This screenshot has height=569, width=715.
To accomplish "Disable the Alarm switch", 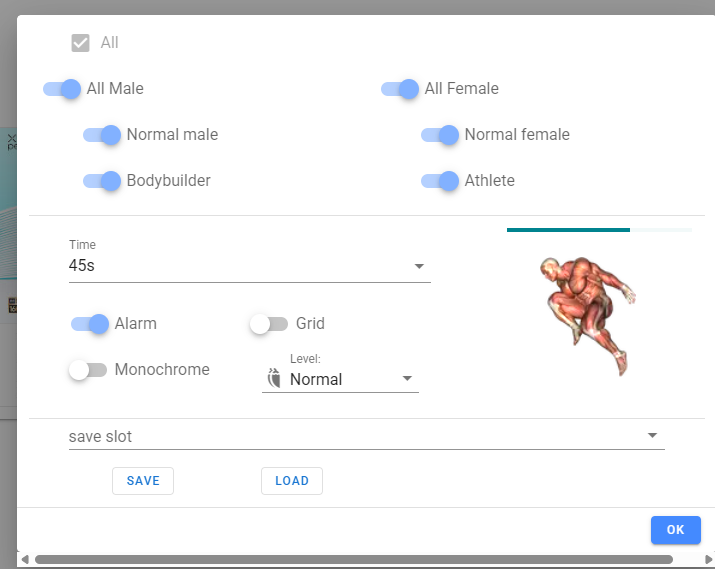I will point(90,324).
